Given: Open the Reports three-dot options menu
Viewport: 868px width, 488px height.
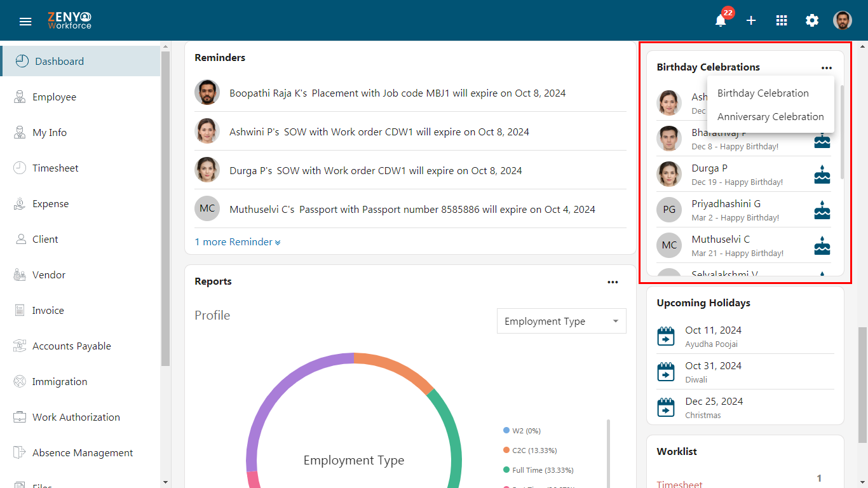Looking at the screenshot, I should 613,282.
